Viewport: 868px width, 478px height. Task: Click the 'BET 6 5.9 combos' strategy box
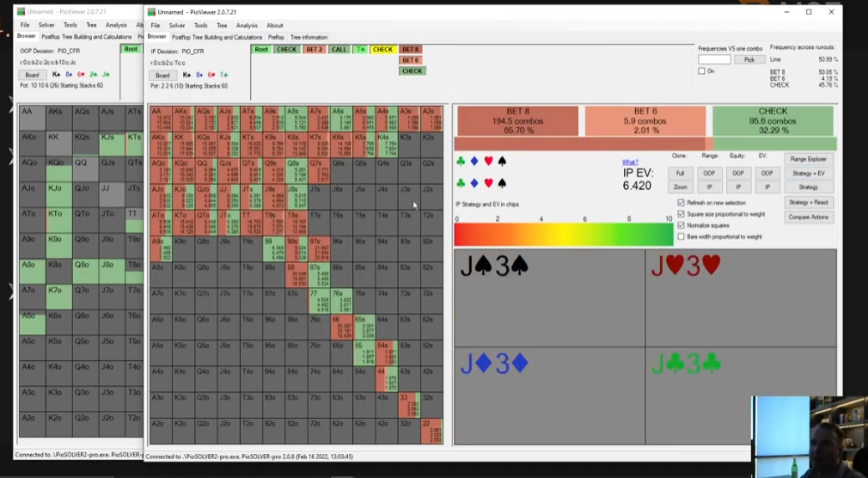tap(645, 120)
